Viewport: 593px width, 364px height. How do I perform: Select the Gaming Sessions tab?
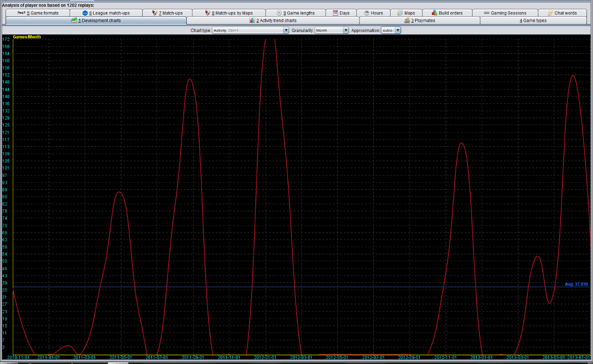pos(505,13)
